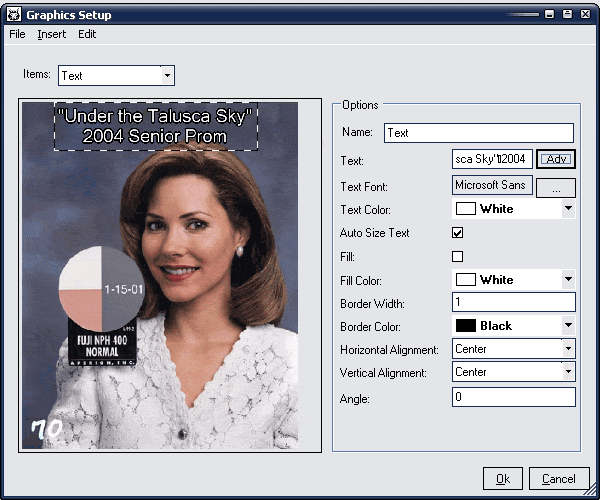Open the Insert menu
Image resolution: width=600 pixels, height=500 pixels.
click(x=51, y=34)
